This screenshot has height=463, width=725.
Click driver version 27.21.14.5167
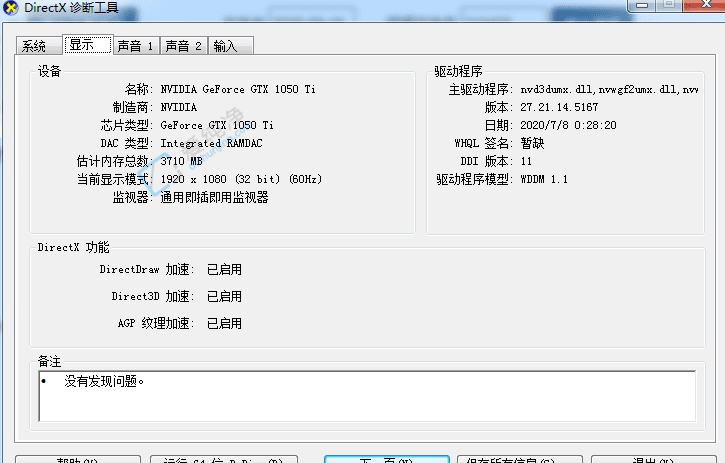point(559,107)
